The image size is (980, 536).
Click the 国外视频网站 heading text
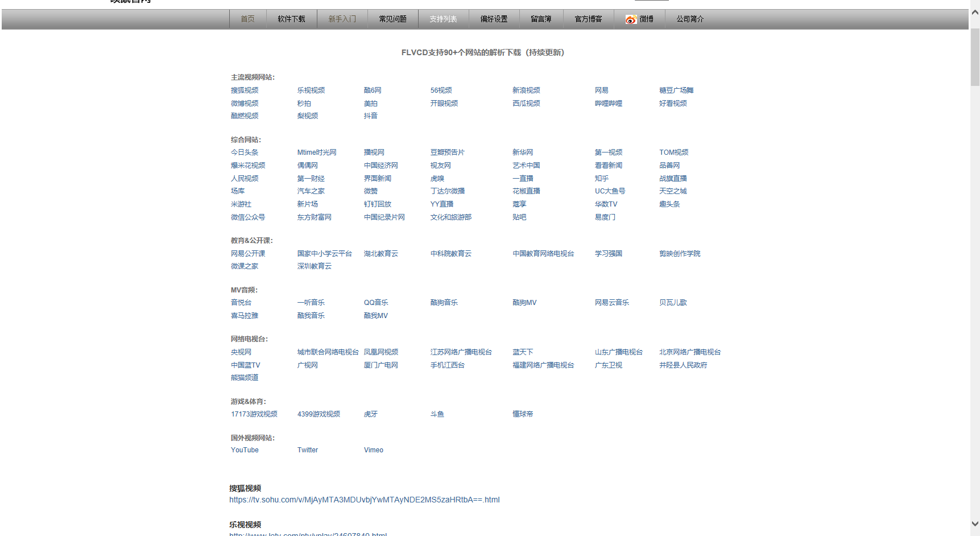(x=253, y=438)
